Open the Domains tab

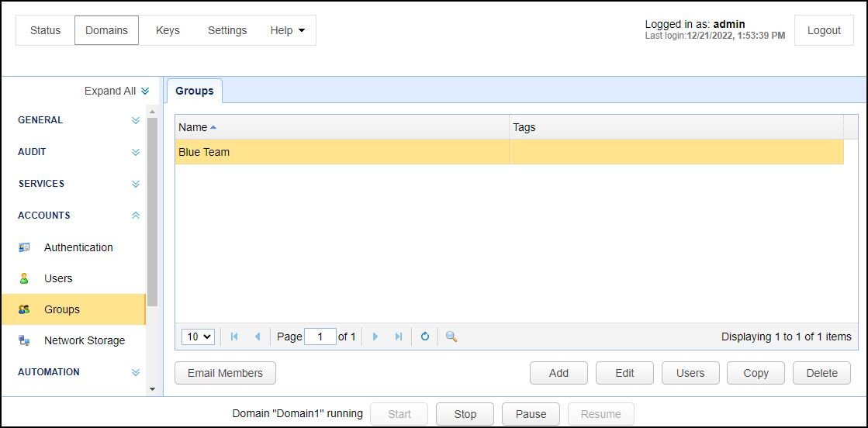point(107,30)
